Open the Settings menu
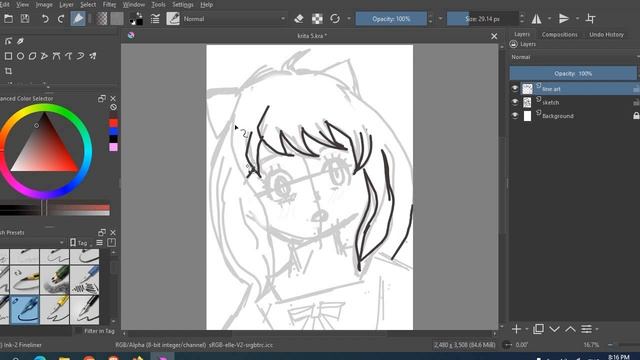Screen dimensions: 640x360 coord(183,4)
